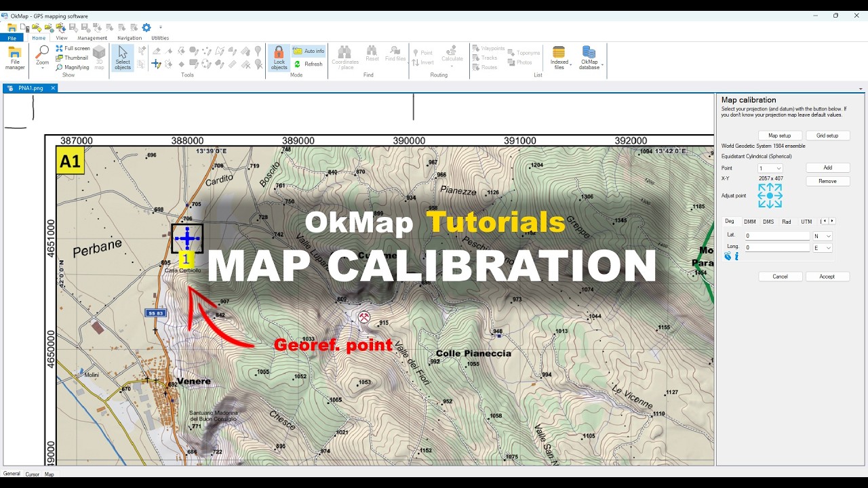Select the DMS coordinate tab

pyautogui.click(x=768, y=222)
